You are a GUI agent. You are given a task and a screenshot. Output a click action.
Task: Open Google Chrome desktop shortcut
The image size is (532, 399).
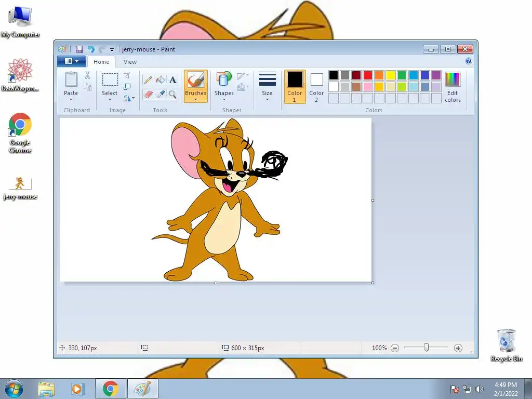point(20,132)
